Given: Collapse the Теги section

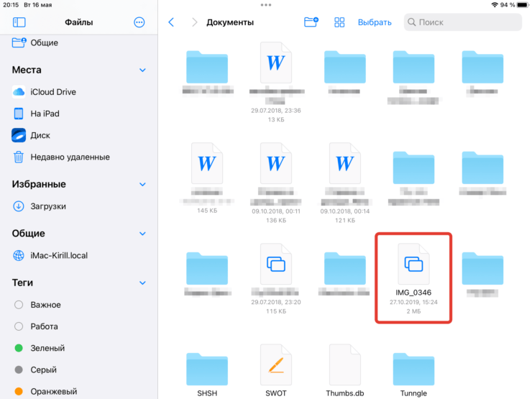Looking at the screenshot, I should click(142, 283).
